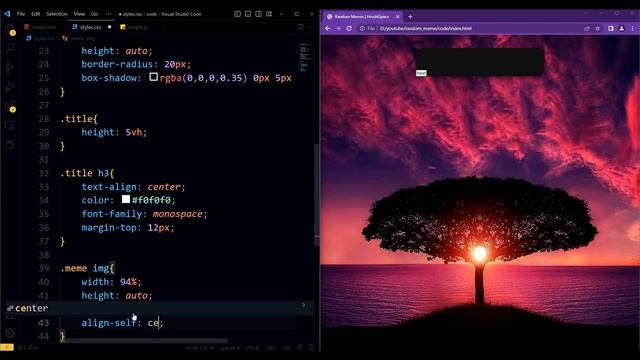Switch to the styles.css editor tab
Viewport: 640px width, 360px height.
tap(91, 27)
